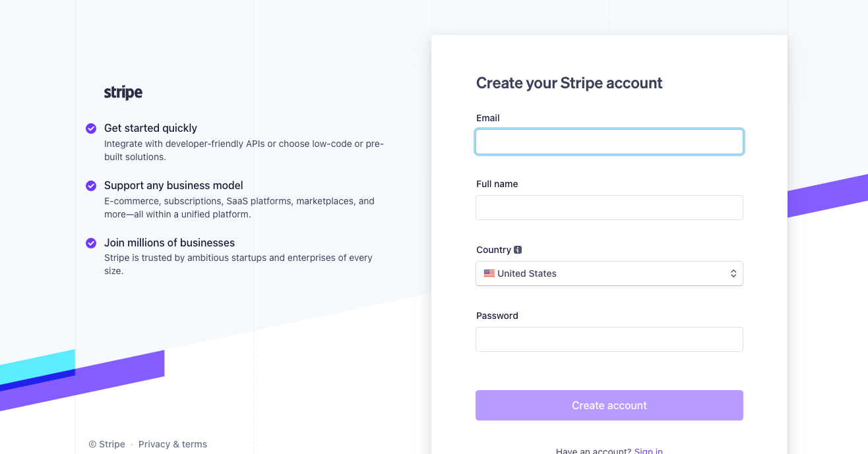Click the Full name label
This screenshot has height=454, width=868.
click(x=497, y=184)
